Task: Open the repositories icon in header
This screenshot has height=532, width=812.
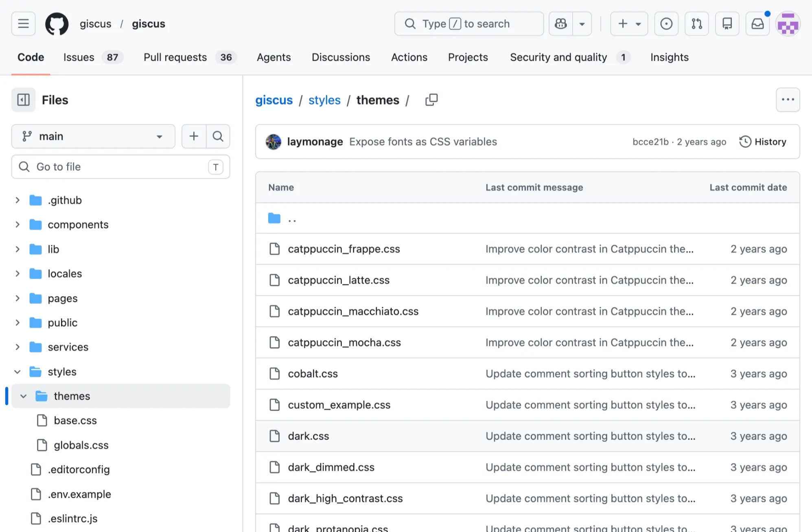Action: (x=727, y=24)
